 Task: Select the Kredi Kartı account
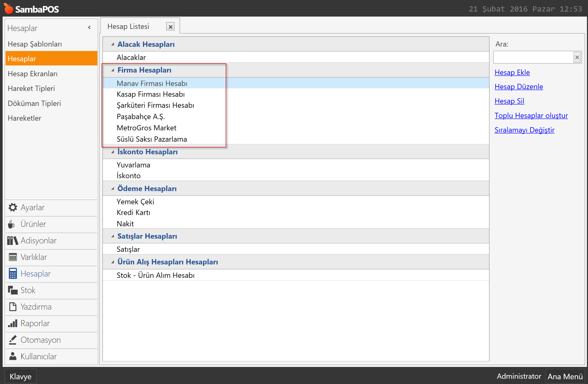coord(296,213)
